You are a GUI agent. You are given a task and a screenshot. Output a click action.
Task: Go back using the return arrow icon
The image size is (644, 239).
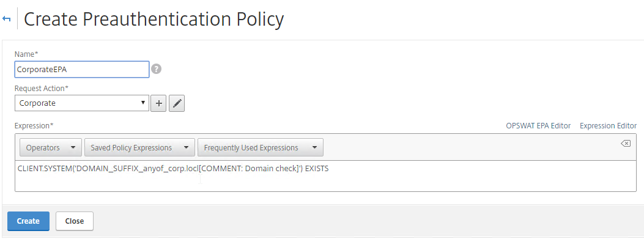coord(6,20)
